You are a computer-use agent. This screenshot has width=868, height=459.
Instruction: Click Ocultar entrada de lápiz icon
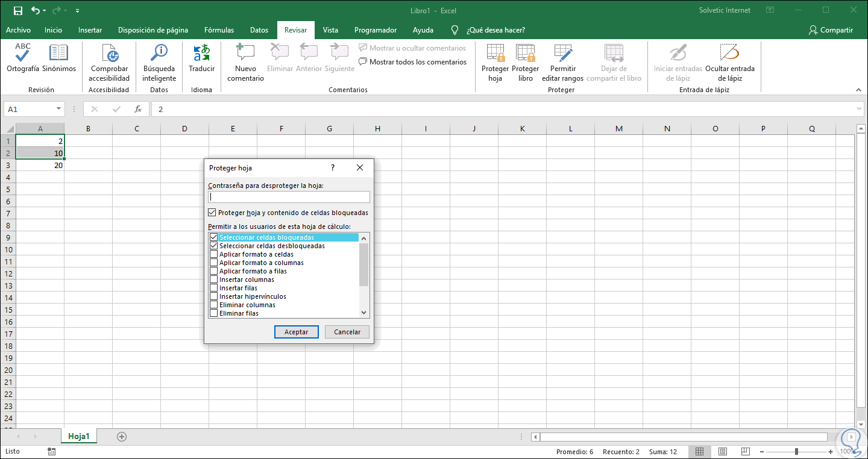point(729,54)
